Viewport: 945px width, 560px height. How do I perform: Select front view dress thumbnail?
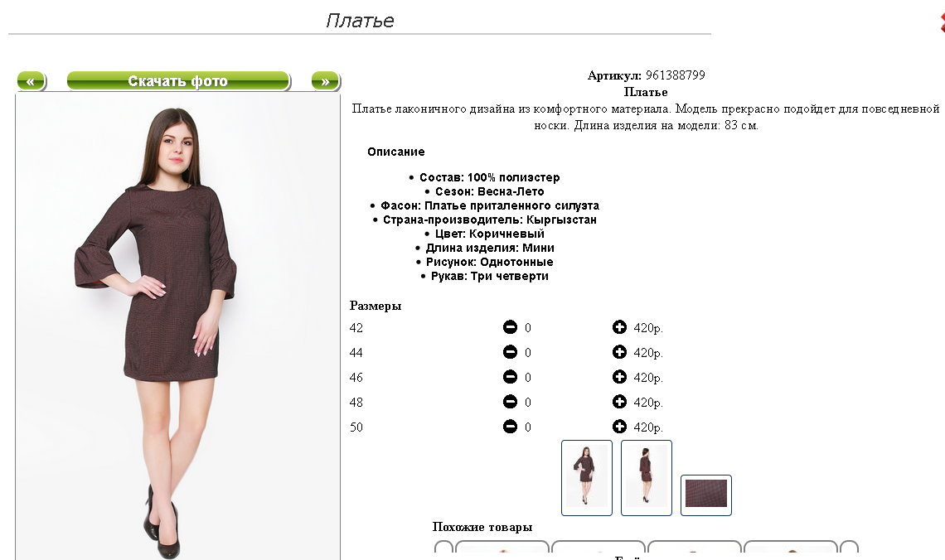click(586, 477)
